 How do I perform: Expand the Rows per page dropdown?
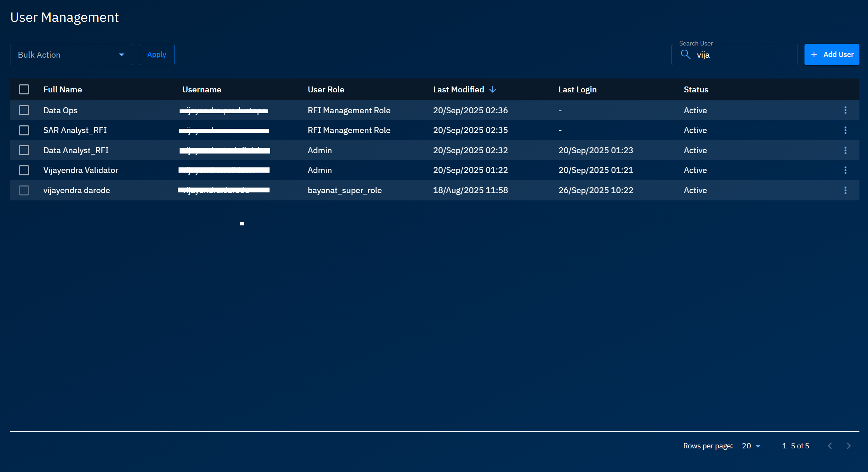click(x=751, y=446)
